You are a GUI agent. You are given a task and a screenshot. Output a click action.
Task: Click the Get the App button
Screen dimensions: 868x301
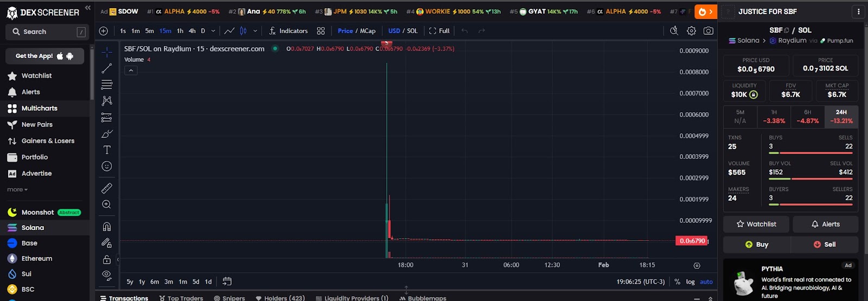click(44, 56)
